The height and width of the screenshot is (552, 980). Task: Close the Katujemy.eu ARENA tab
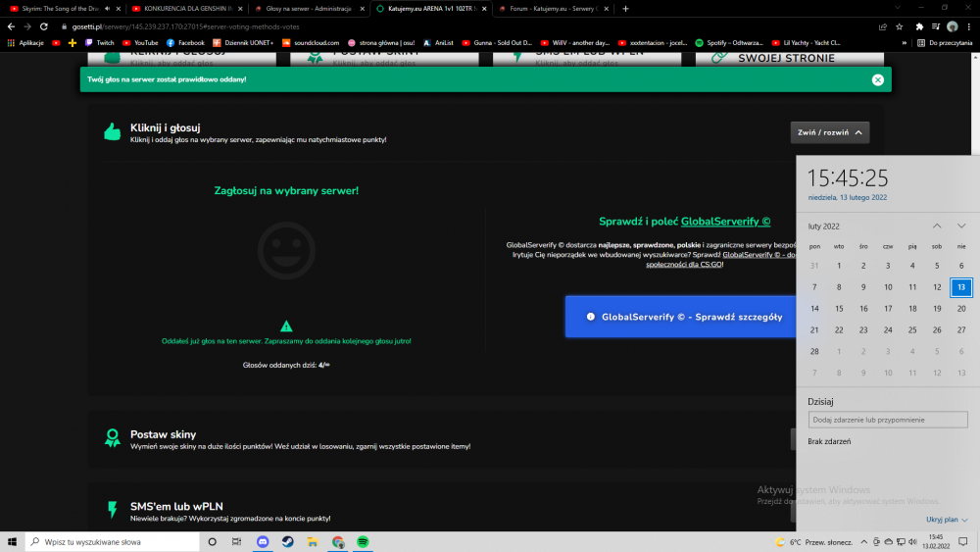point(484,9)
